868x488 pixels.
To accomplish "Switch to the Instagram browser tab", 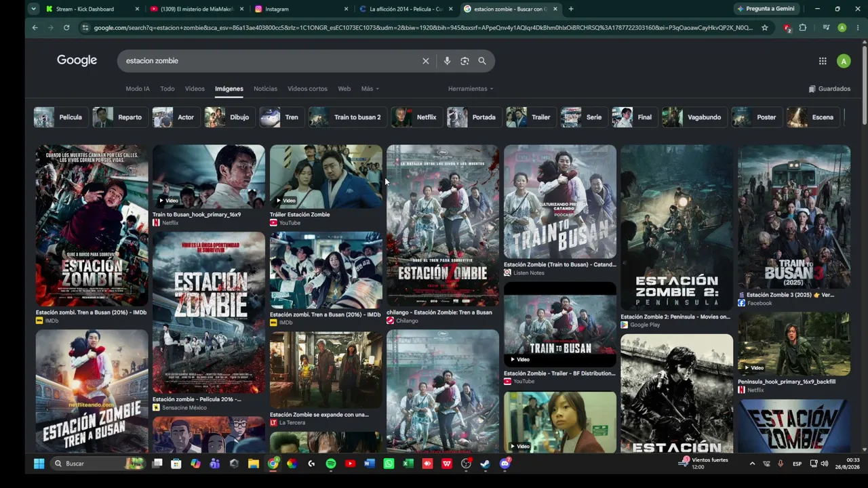I will point(301,9).
